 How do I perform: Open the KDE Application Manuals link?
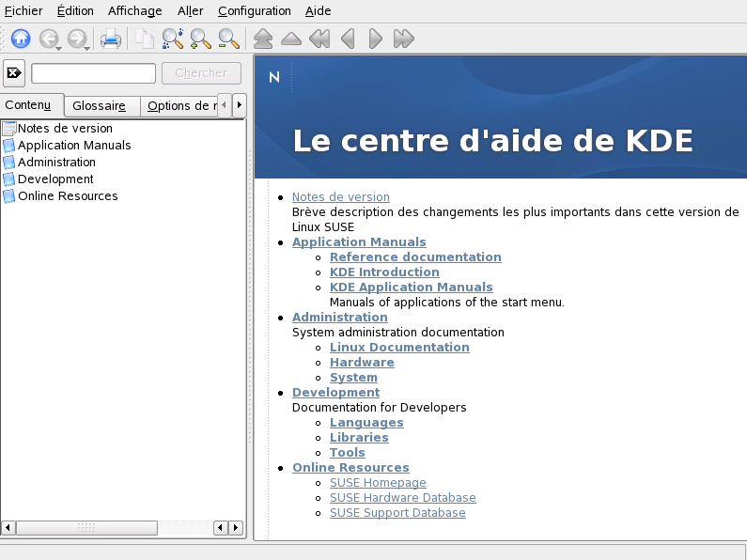[412, 288]
